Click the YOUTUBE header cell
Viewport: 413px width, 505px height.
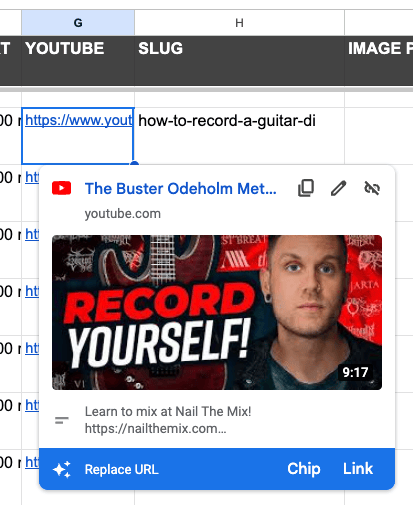[x=78, y=61]
